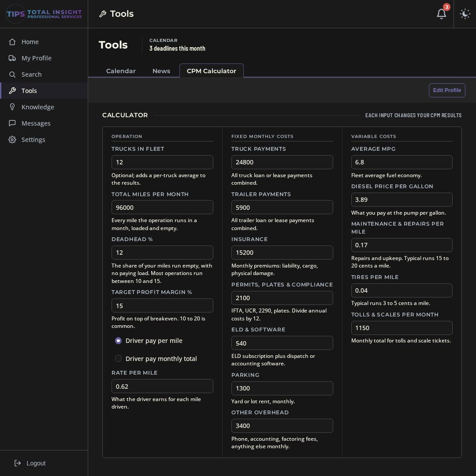Click the Diesel Price Per Gallon input
476x476 pixels.
tap(402, 200)
